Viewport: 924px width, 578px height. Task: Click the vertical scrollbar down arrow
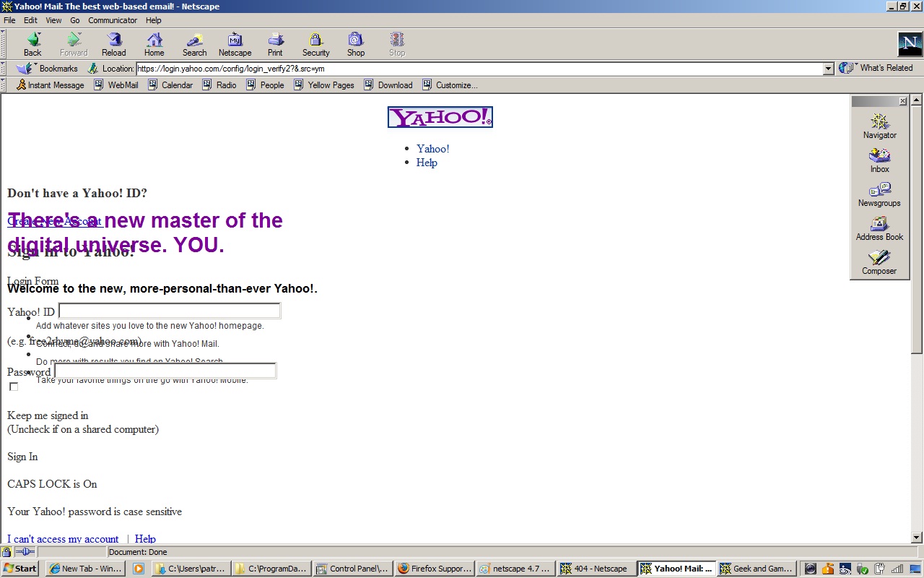tap(917, 538)
